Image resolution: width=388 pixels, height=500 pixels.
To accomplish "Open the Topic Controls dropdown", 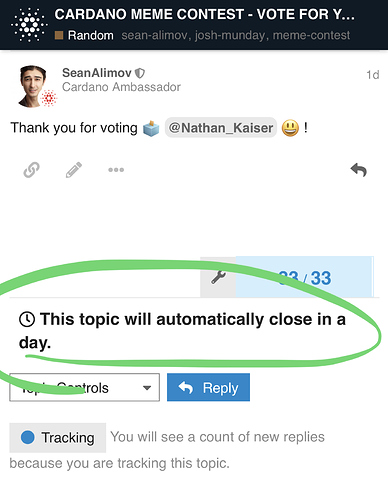I will pyautogui.click(x=84, y=387).
